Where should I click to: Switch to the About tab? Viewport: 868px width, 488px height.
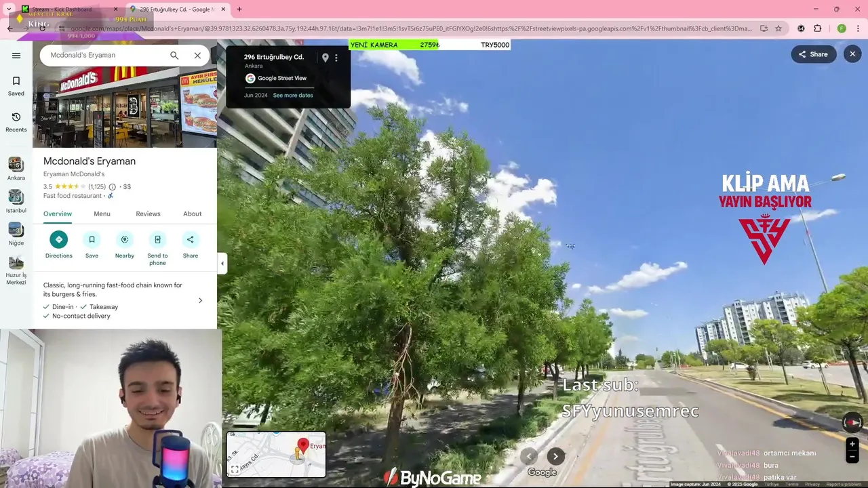click(x=193, y=214)
